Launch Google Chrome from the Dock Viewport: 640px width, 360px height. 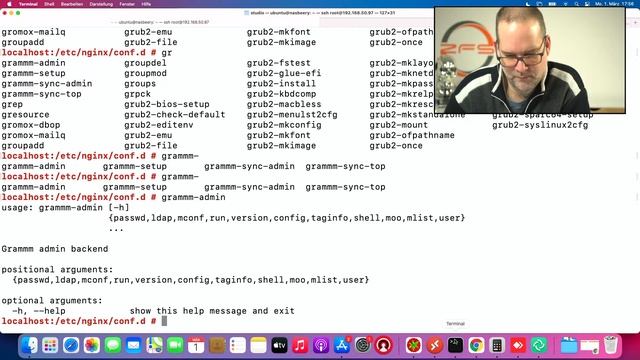click(476, 345)
